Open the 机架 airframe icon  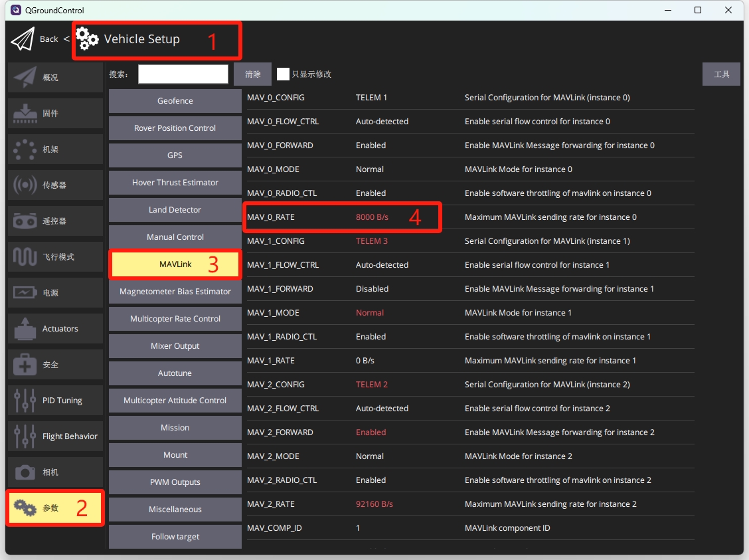[25, 149]
